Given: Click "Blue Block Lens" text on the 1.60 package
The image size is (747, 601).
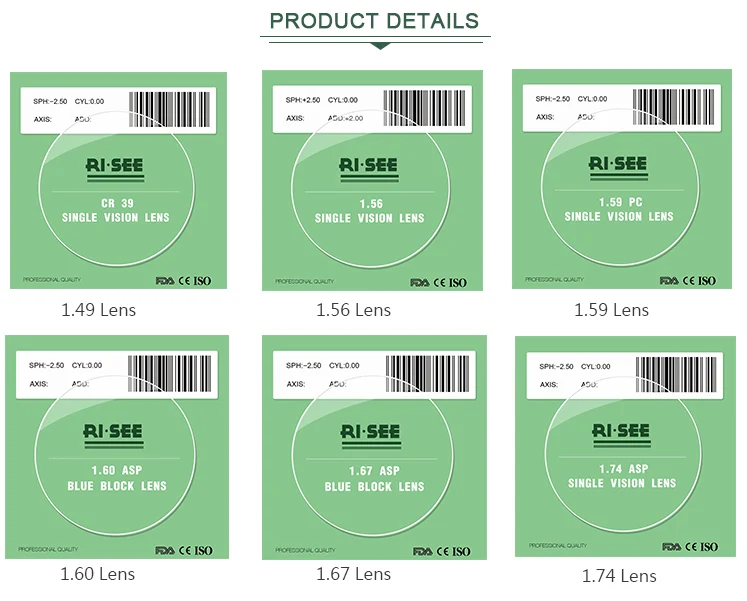Looking at the screenshot, I should click(116, 487).
